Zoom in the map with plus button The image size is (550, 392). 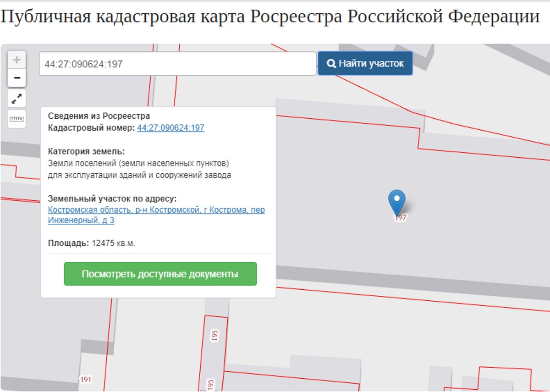pyautogui.click(x=16, y=60)
